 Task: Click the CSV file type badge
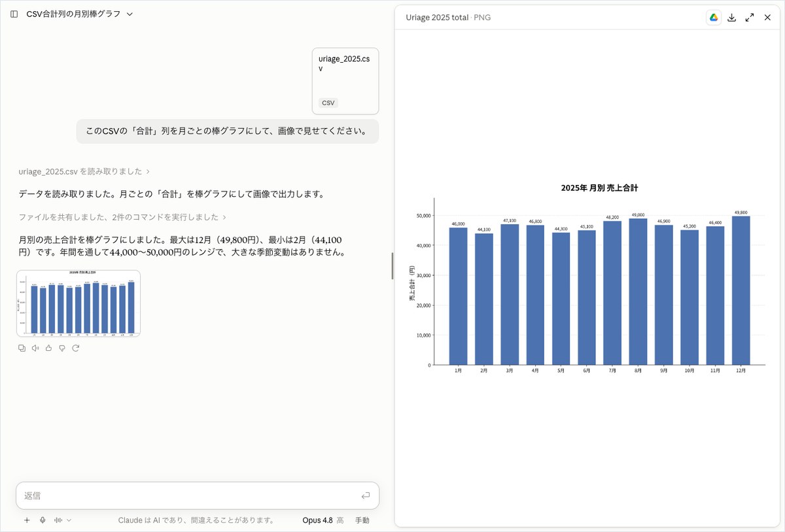pyautogui.click(x=328, y=103)
